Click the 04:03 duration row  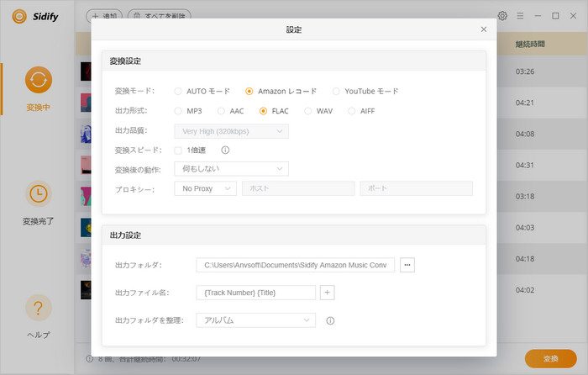pos(525,228)
